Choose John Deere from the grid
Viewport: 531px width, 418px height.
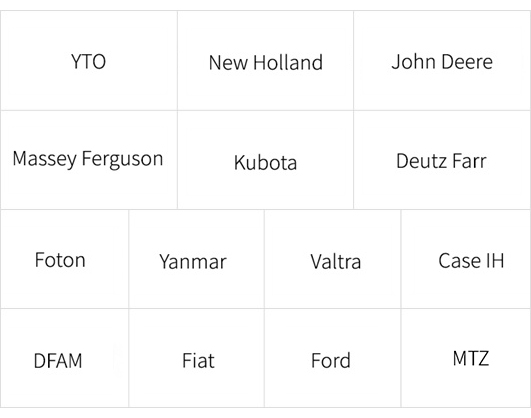(x=442, y=61)
